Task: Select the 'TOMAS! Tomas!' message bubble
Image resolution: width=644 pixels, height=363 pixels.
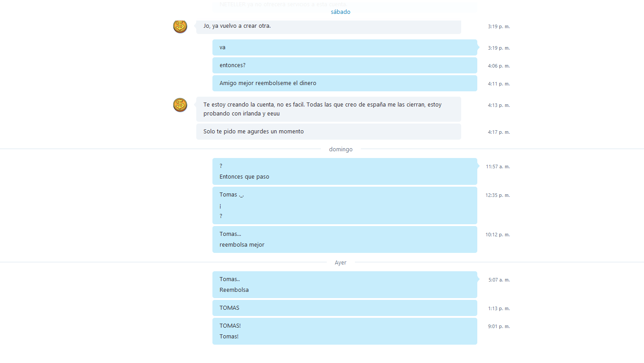Action: (345, 331)
